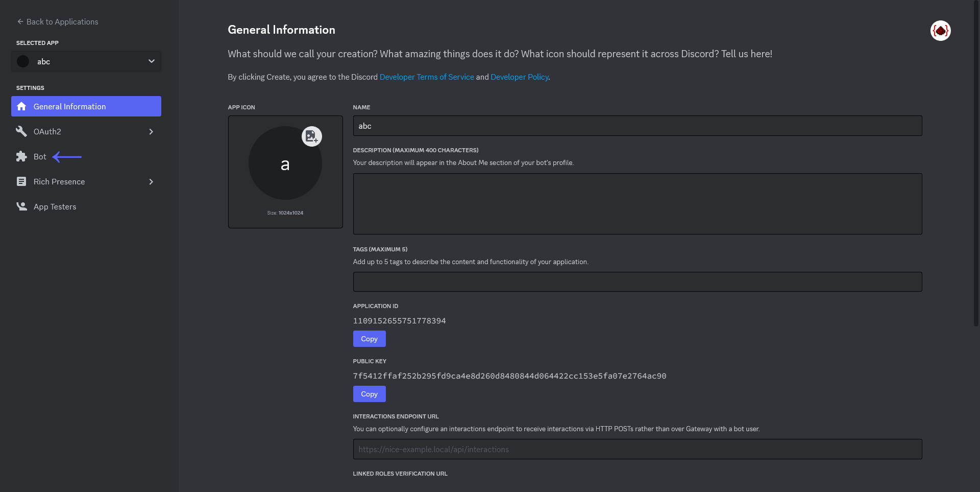Viewport: 980px width, 492px height.
Task: Click the Bot puzzle piece icon
Action: pos(21,156)
